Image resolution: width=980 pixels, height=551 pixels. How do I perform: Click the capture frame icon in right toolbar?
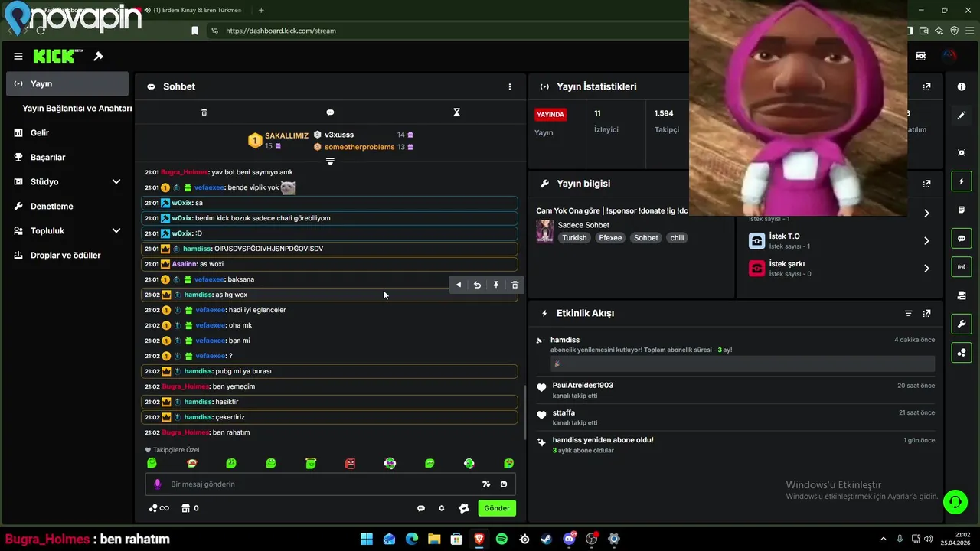[x=962, y=152]
